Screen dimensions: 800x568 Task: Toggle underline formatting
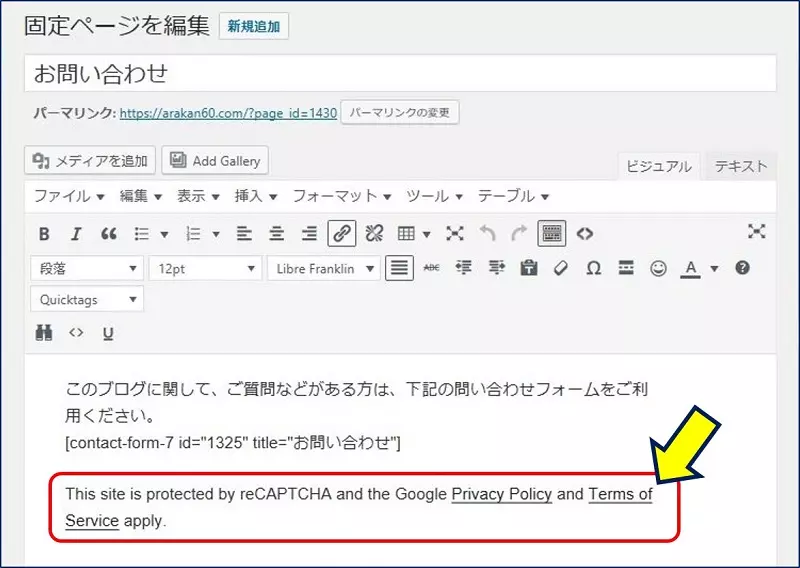point(108,333)
